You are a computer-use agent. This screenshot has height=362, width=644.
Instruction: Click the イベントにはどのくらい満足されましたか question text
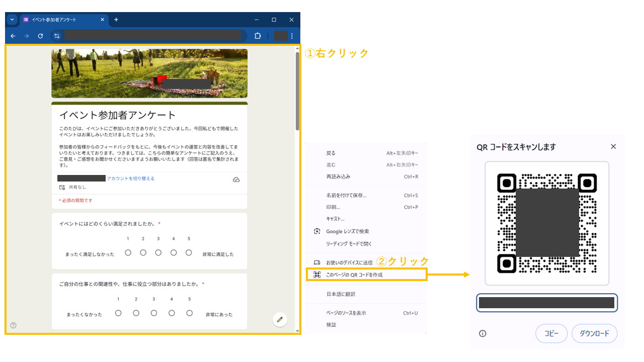coord(108,224)
